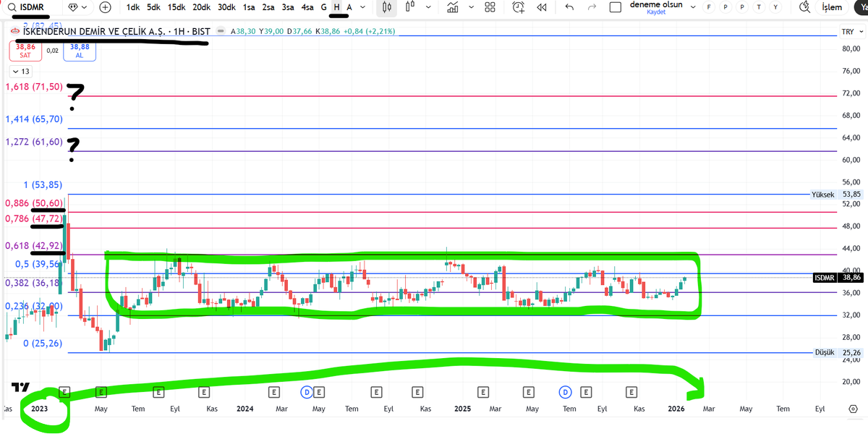Open the diamond plan dropdown
Image resolution: width=868 pixels, height=434 pixels.
point(78,7)
